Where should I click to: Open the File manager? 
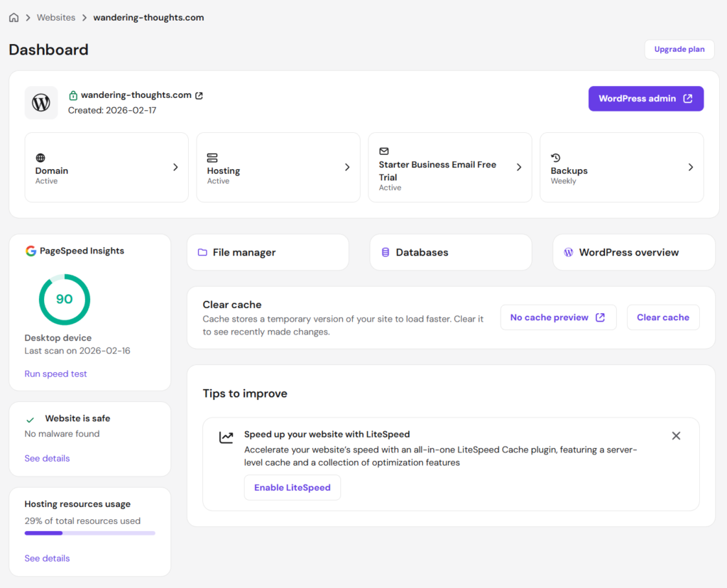coord(268,252)
